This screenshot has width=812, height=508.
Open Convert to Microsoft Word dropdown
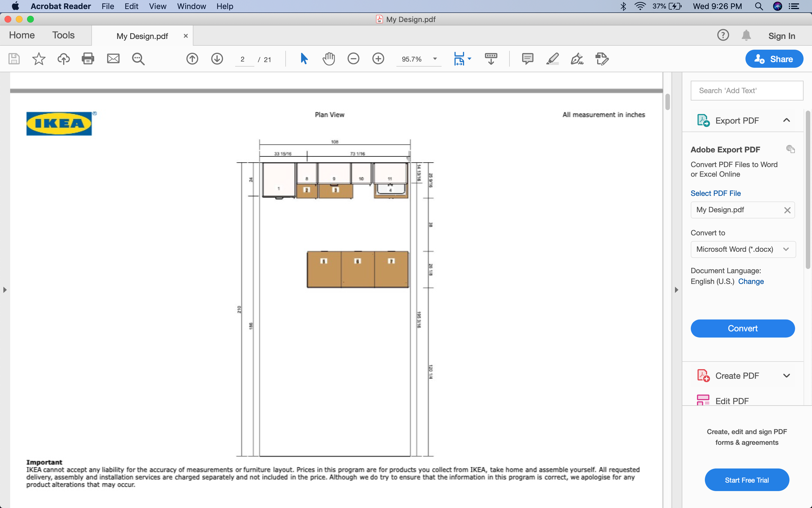coord(743,249)
